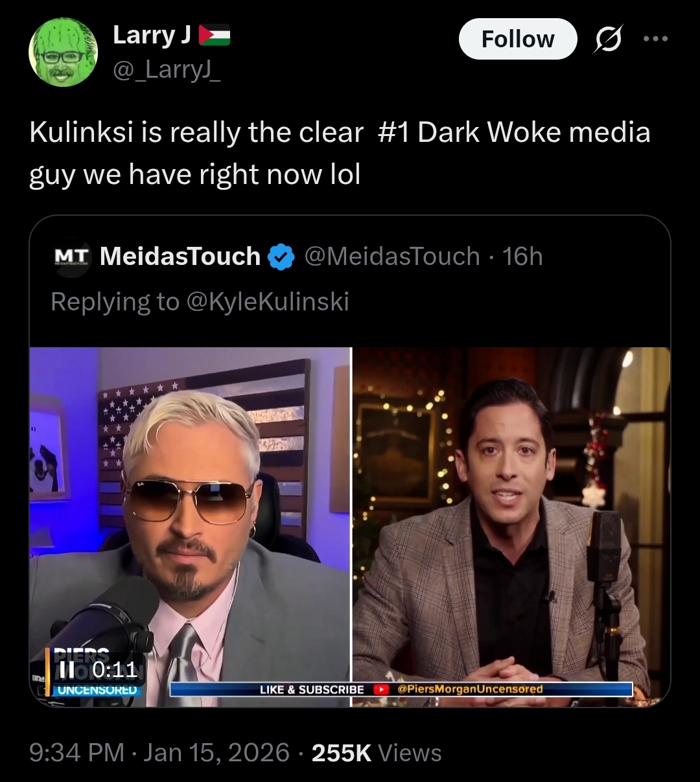This screenshot has height=782, width=700.
Task: Open the MeidasTouch MT logo avatar
Action: click(72, 257)
